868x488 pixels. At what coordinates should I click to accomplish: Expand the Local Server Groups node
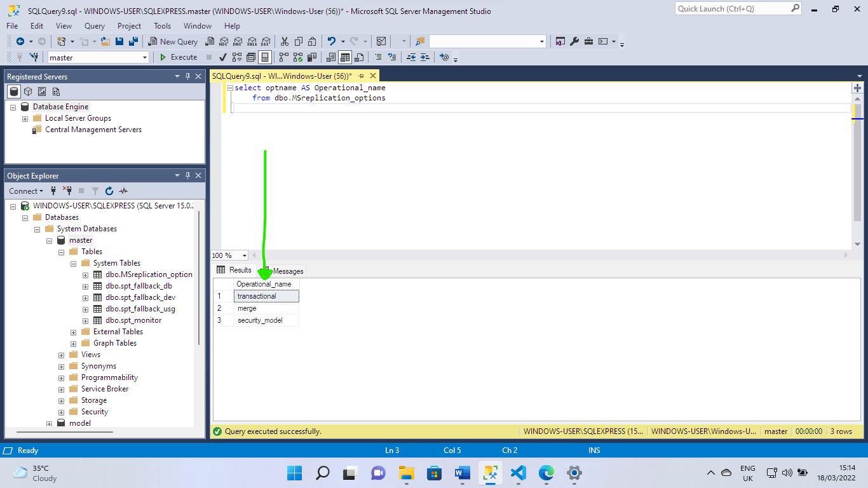(x=25, y=119)
